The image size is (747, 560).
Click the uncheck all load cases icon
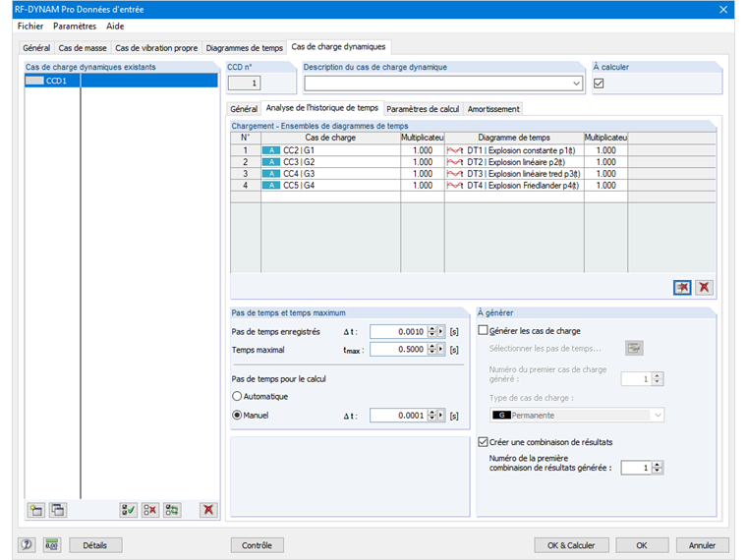coord(150,510)
